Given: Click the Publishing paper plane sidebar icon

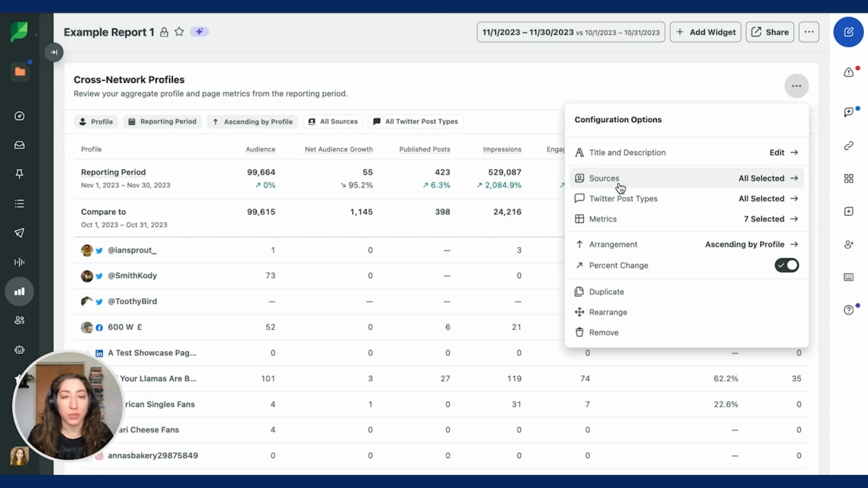Looking at the screenshot, I should [19, 233].
